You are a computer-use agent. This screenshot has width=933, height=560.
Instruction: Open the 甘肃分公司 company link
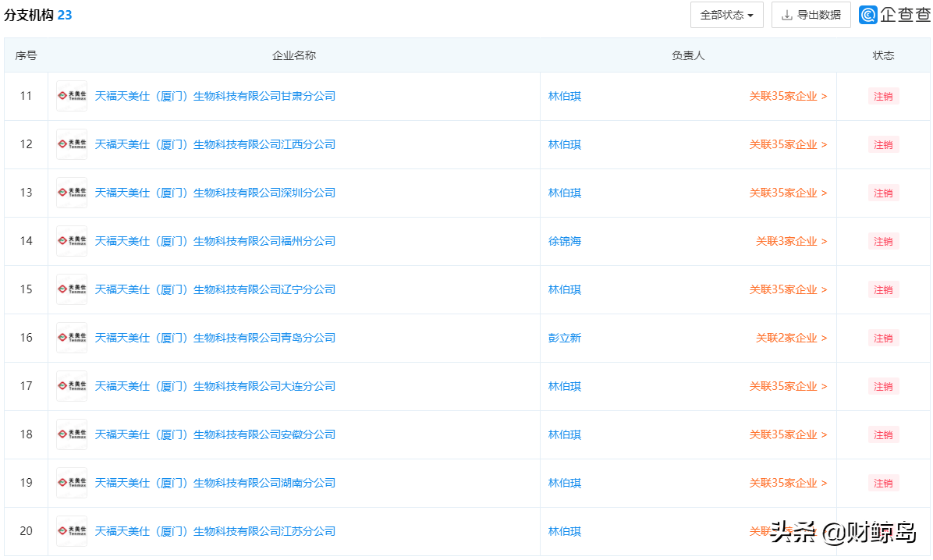tap(215, 96)
